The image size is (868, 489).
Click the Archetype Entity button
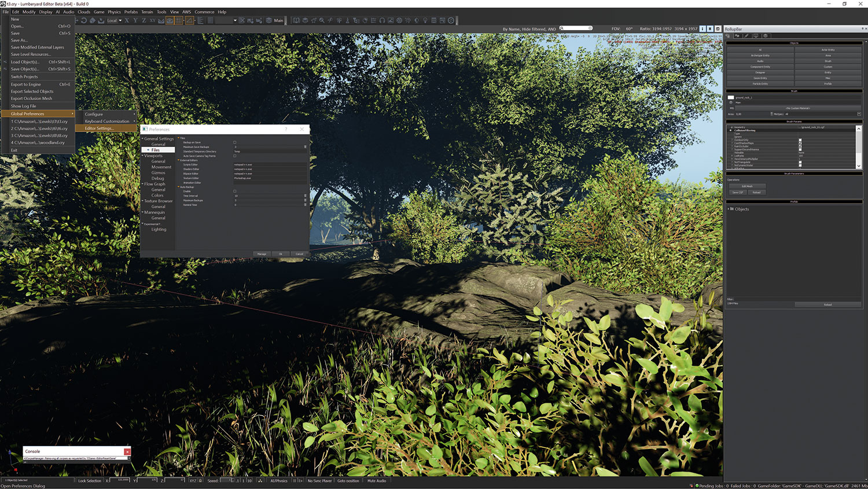(760, 56)
